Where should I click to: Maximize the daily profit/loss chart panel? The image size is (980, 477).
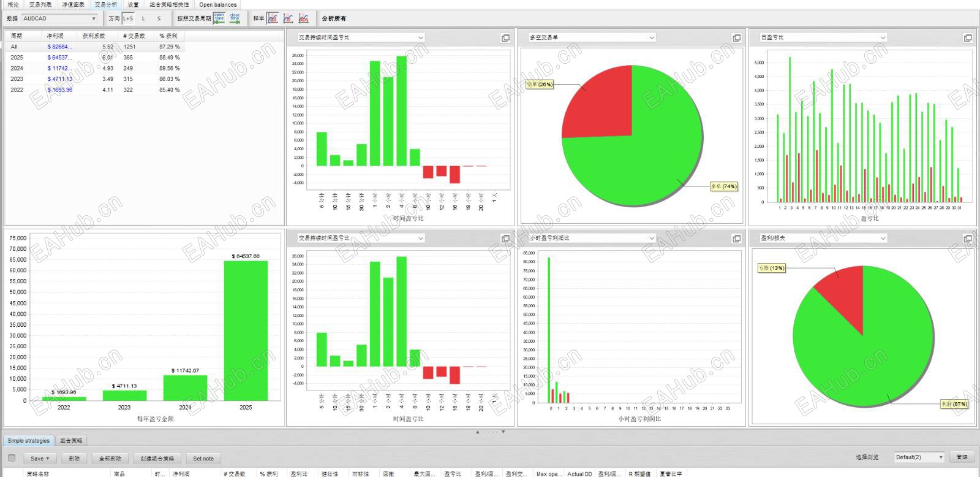click(x=968, y=38)
